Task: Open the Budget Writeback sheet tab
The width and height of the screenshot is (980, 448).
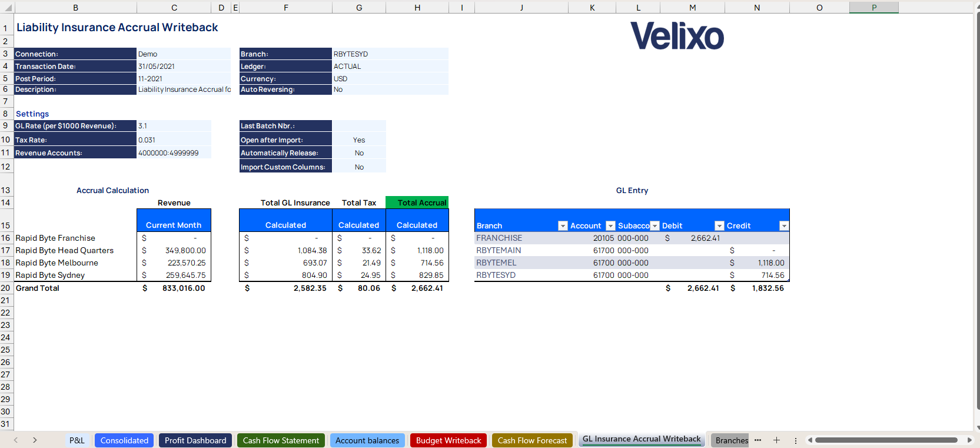Action: coord(449,440)
